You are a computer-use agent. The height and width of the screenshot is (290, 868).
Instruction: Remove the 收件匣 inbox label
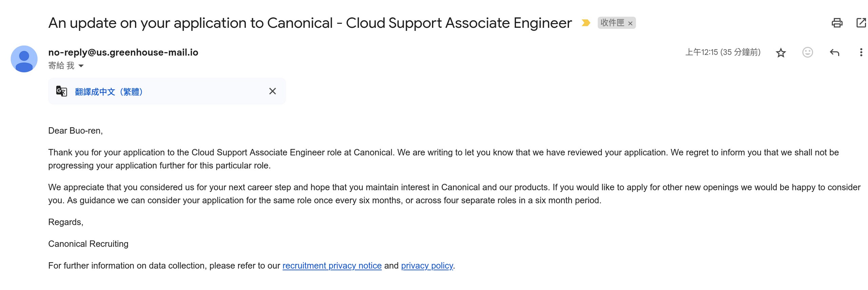pyautogui.click(x=630, y=23)
